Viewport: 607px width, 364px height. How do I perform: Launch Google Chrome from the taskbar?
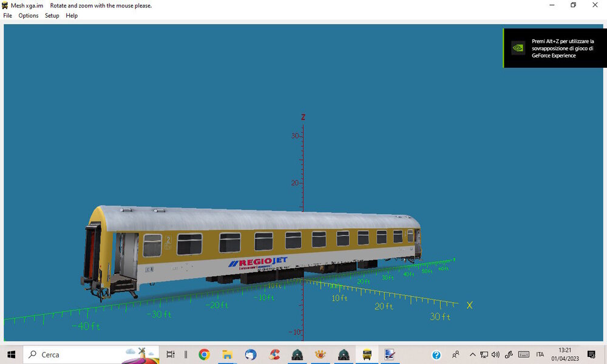click(204, 354)
